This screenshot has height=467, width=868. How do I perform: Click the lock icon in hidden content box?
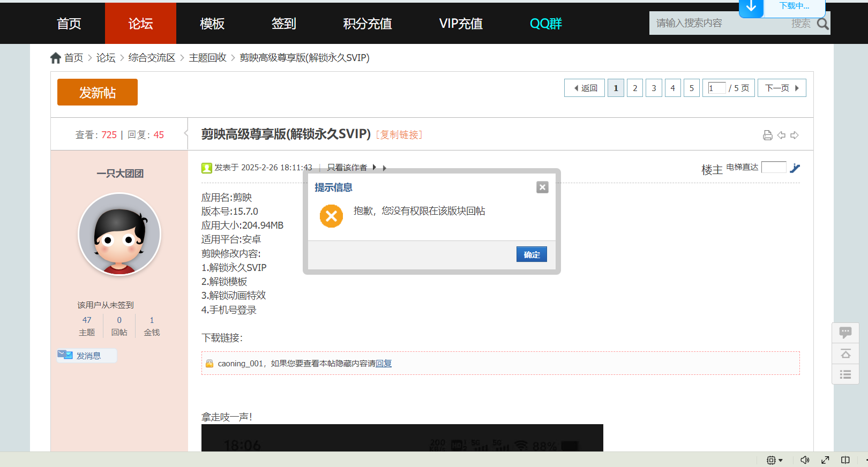(209, 363)
